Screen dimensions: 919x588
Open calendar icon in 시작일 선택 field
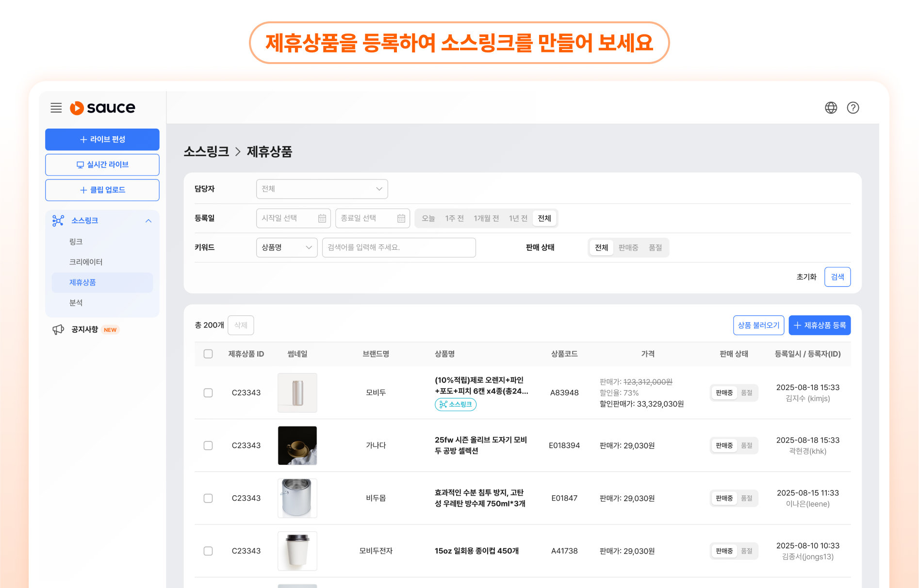click(322, 218)
